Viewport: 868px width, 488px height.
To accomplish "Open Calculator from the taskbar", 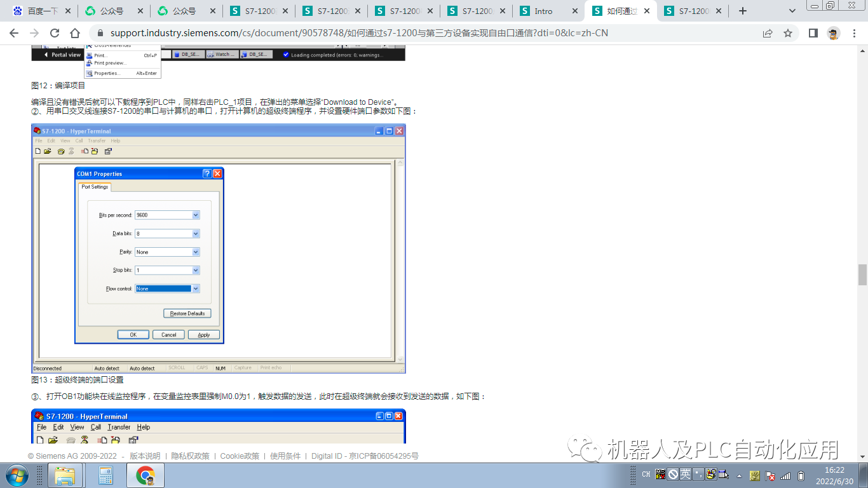I will tap(105, 475).
